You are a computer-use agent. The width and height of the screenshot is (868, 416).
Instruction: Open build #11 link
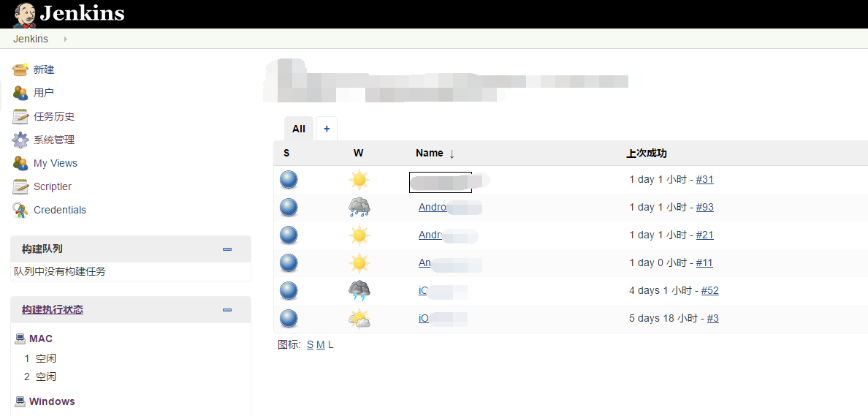(x=704, y=262)
